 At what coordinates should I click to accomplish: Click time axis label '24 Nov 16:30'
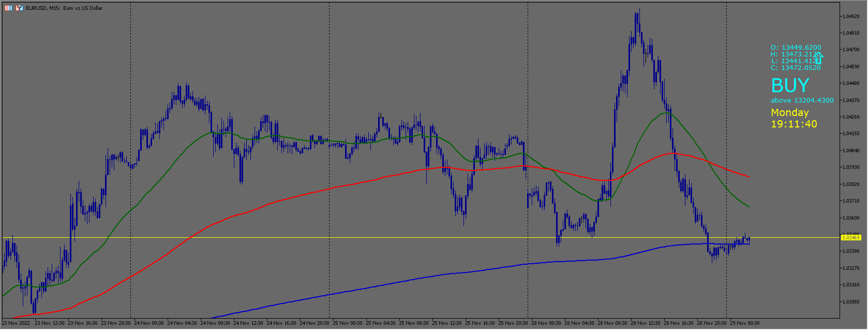click(x=281, y=323)
